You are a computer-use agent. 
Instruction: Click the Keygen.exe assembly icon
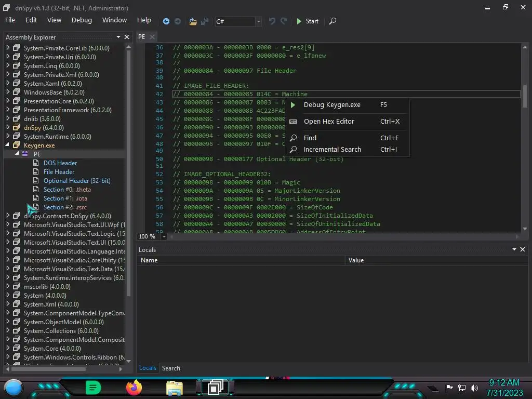click(x=16, y=145)
